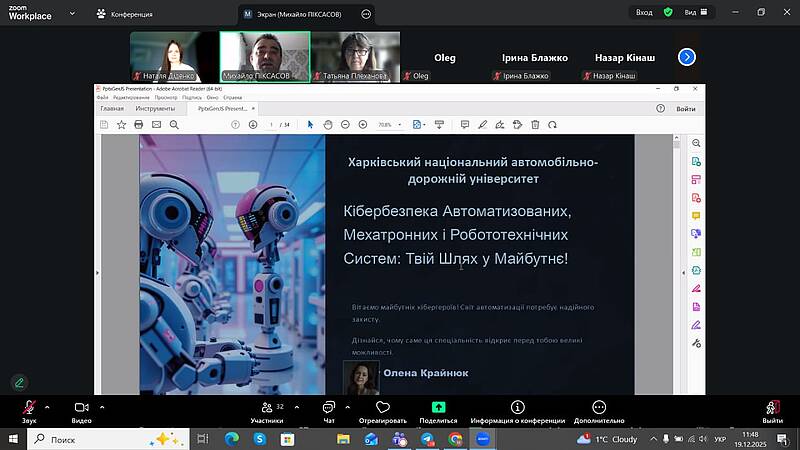Click the Отреагировать reactions heart icon
This screenshot has width=800, height=450.
381,409
